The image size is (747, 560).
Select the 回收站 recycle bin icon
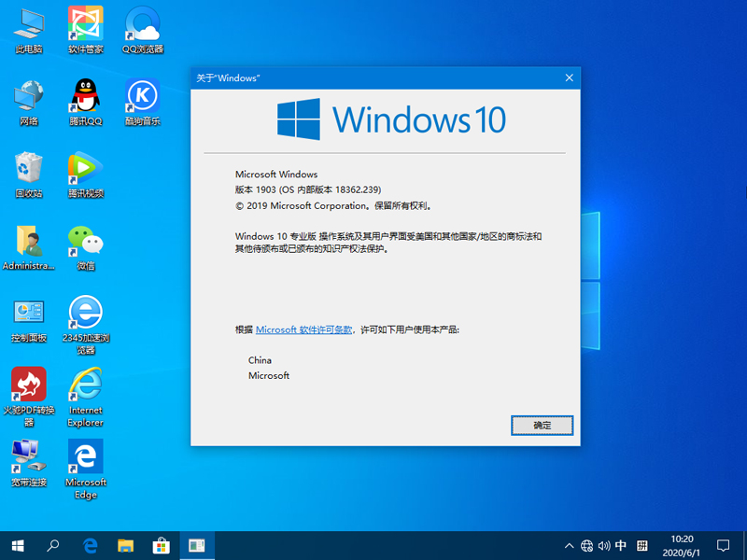29,175
